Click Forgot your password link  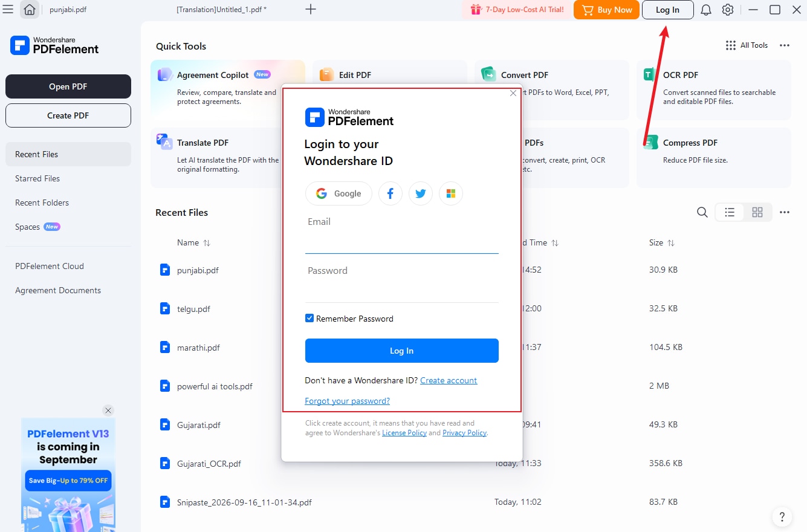(x=348, y=401)
